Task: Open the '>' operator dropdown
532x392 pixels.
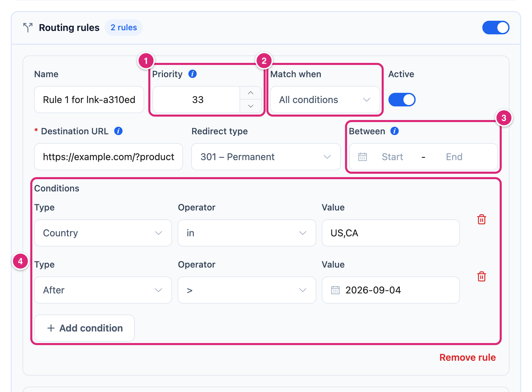Action: tap(247, 290)
